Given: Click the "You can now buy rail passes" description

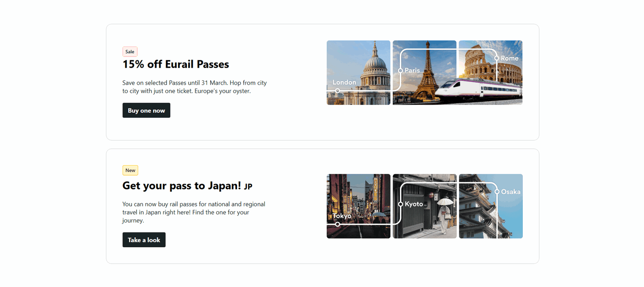Looking at the screenshot, I should coord(194,212).
